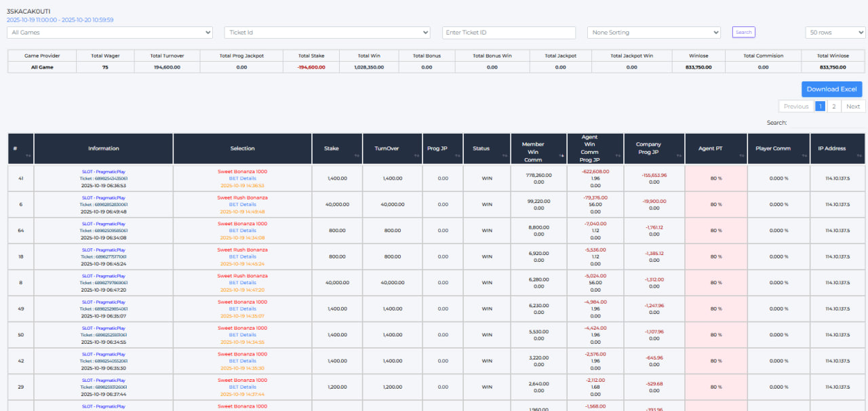Image resolution: width=868 pixels, height=411 pixels.
Task: Click the WIN status in row 29
Action: [x=487, y=387]
